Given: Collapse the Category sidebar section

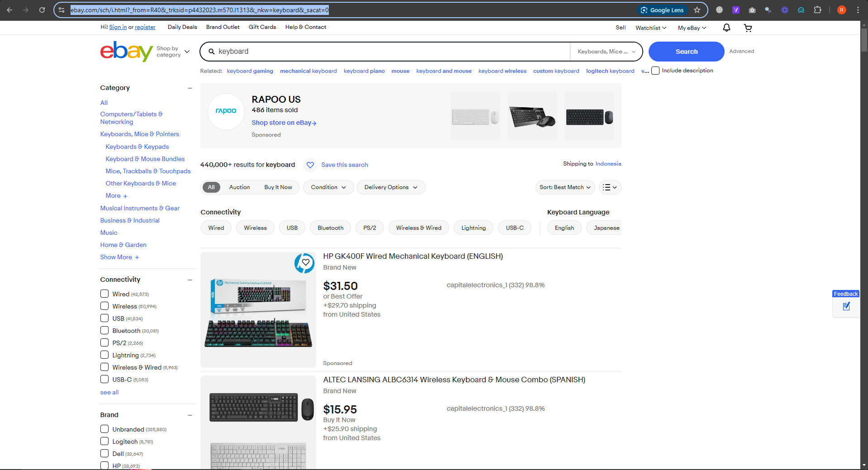Looking at the screenshot, I should (x=190, y=88).
